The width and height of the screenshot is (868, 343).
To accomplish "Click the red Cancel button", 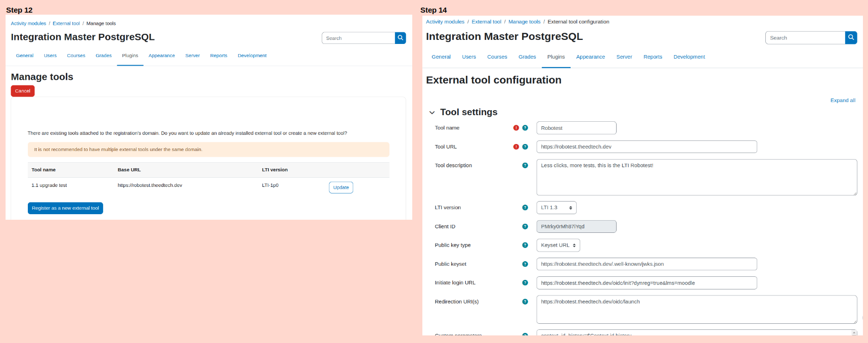I will coord(23,91).
